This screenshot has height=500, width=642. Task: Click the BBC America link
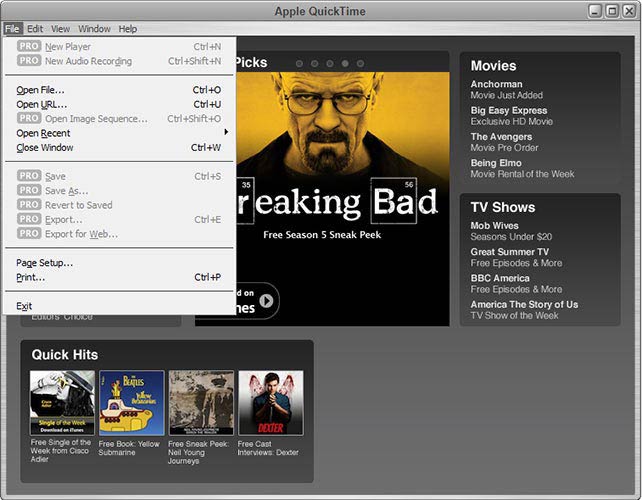[502, 278]
